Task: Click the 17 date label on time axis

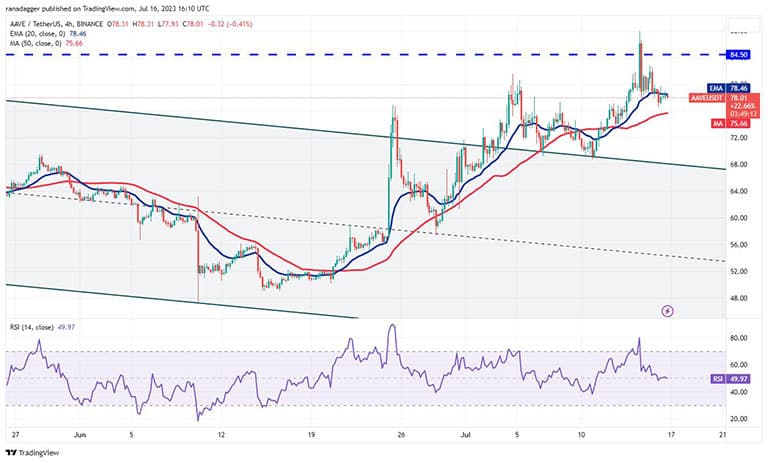Action: click(x=671, y=435)
